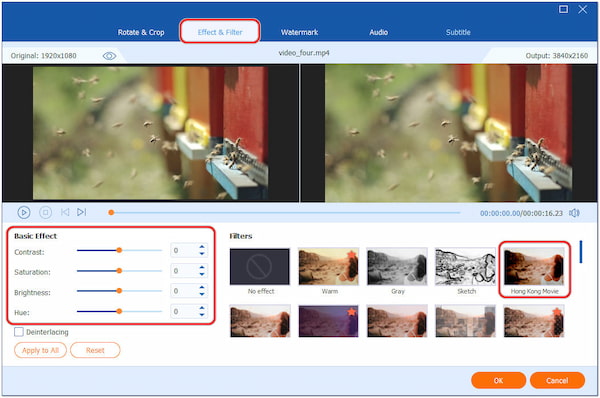The image size is (600, 398).
Task: Cancel the video editing dialog
Action: tap(557, 380)
